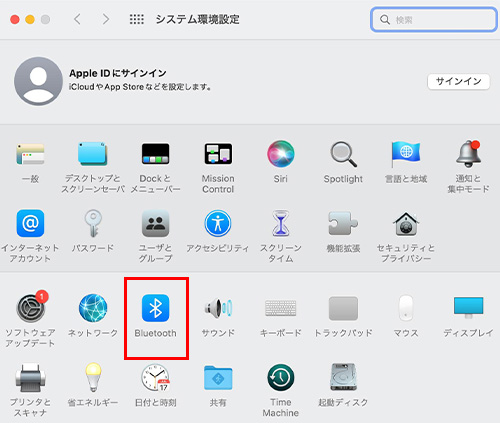500x423 pixels.
Task: Open Bluetooth preferences
Action: point(155,308)
